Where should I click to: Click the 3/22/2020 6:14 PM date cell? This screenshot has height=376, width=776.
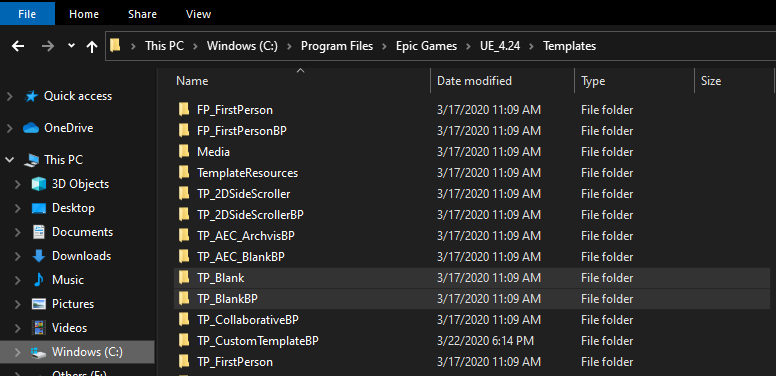tap(485, 341)
